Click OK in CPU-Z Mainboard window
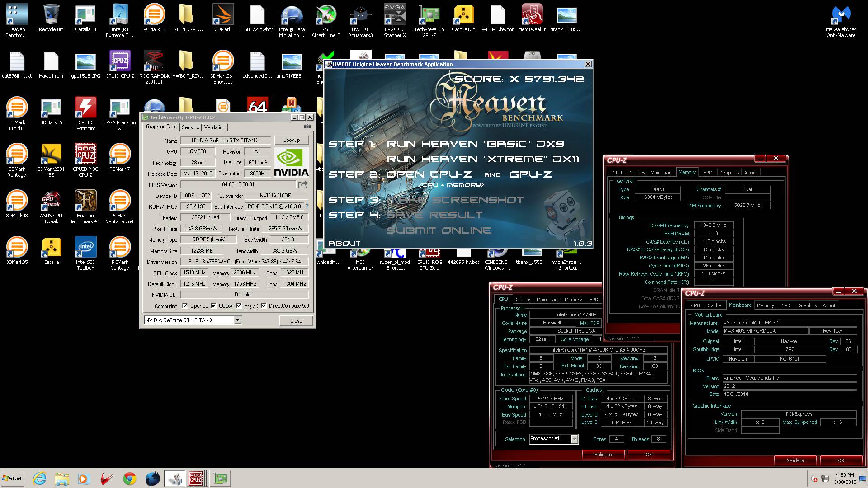This screenshot has width=868, height=488. pos(841,460)
